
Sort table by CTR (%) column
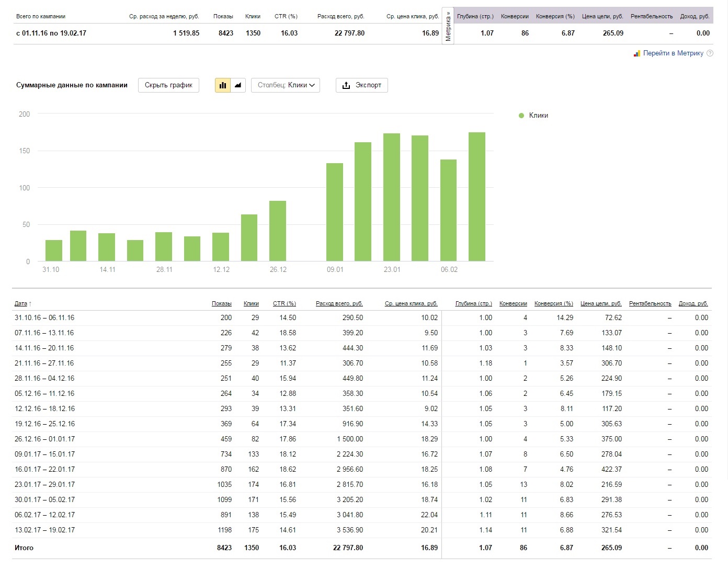(x=285, y=303)
